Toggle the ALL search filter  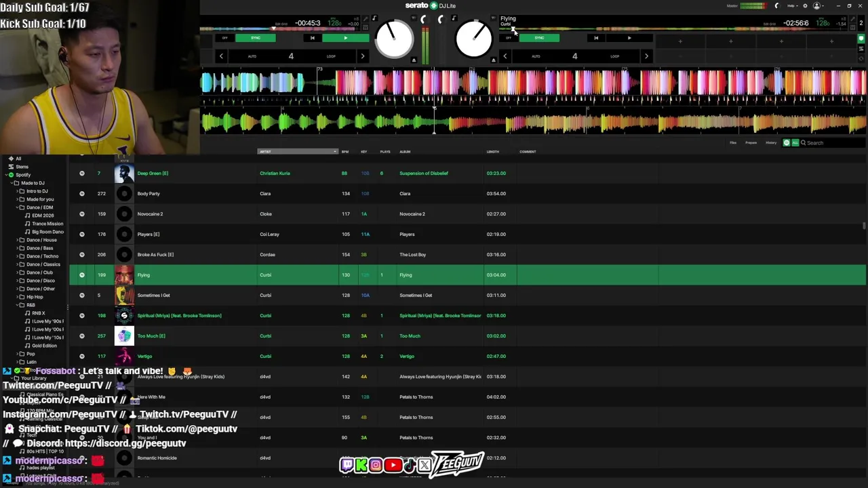click(x=795, y=143)
